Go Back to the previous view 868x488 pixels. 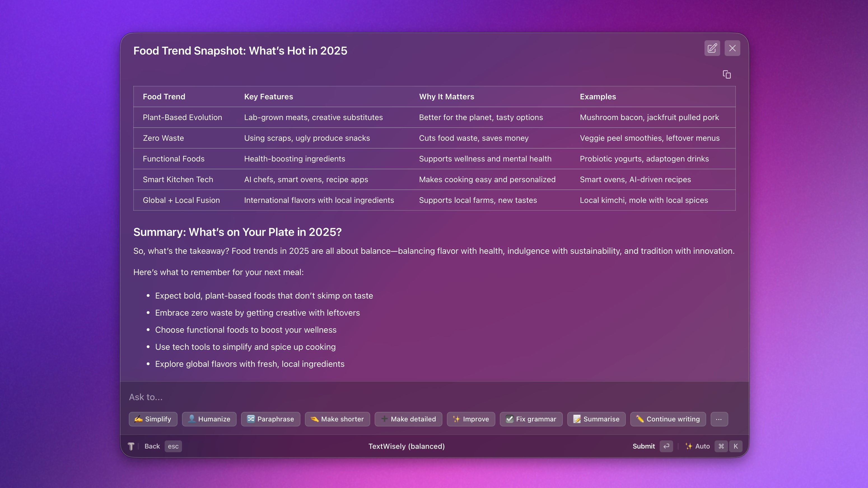[x=152, y=446]
